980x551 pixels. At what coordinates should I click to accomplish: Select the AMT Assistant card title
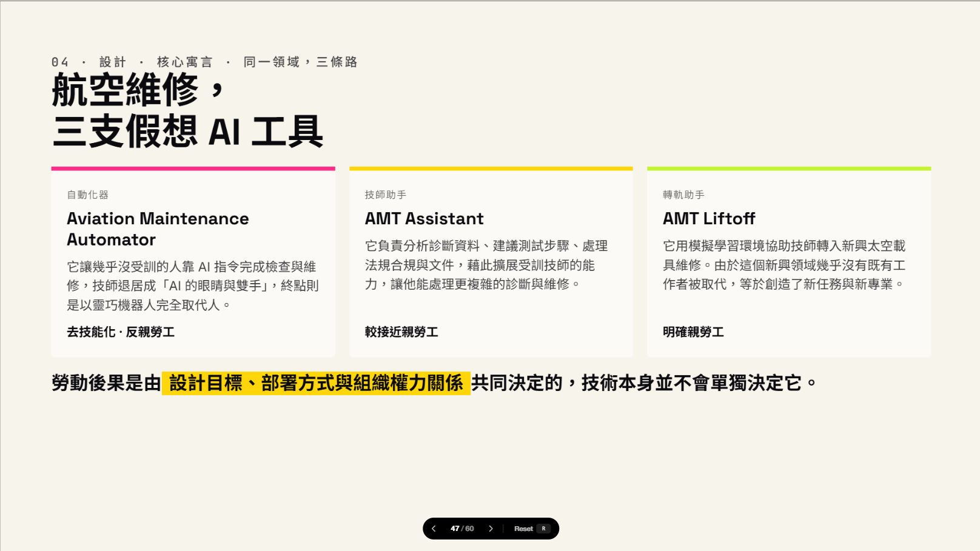point(424,219)
